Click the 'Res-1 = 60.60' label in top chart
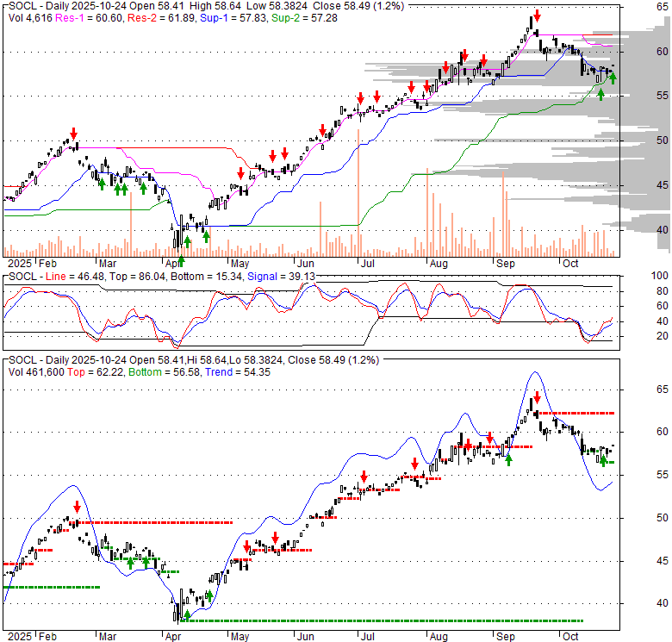Image resolution: width=672 pixels, height=642 pixels. tap(89, 18)
